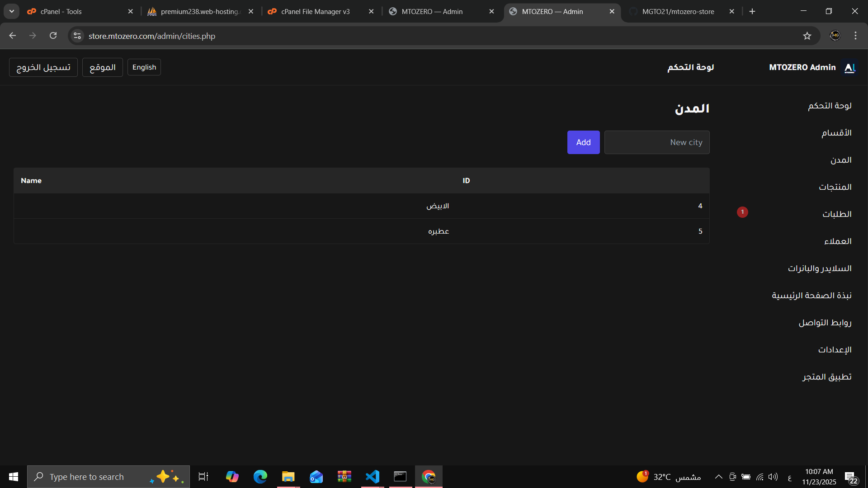Open the new tab plus button
Image resolution: width=868 pixels, height=488 pixels.
[752, 11]
